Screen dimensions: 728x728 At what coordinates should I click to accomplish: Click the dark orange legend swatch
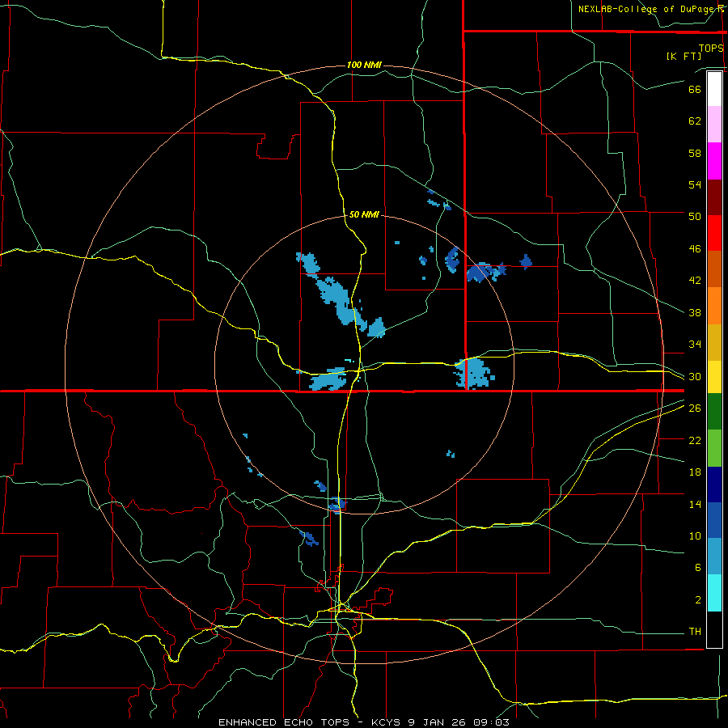point(714,269)
